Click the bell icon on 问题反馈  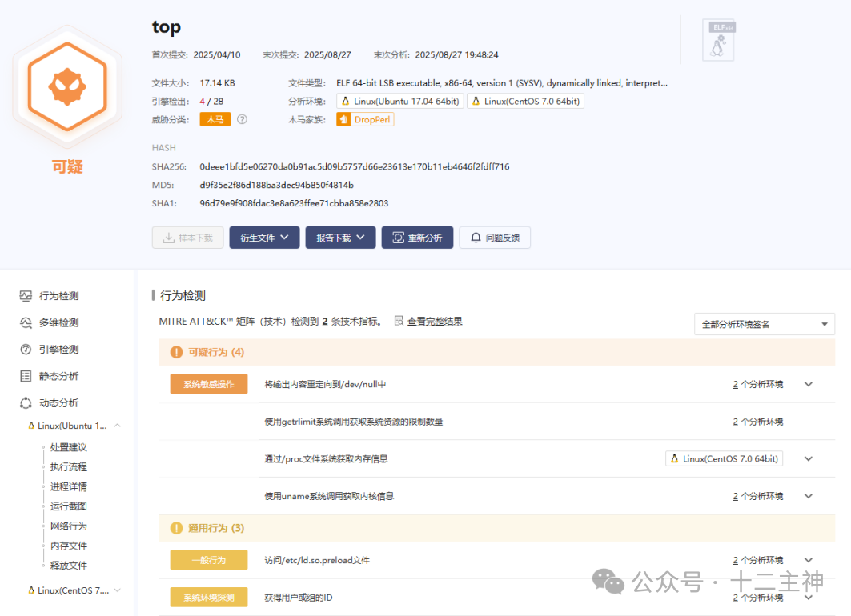coord(474,237)
